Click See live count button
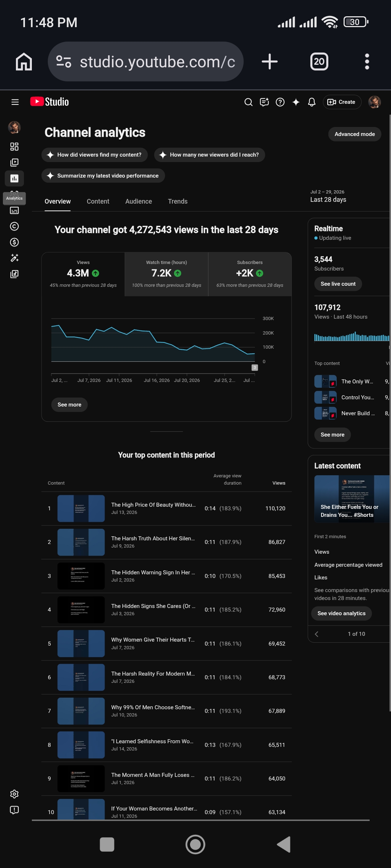Screen dimensions: 391x868 coord(338,284)
